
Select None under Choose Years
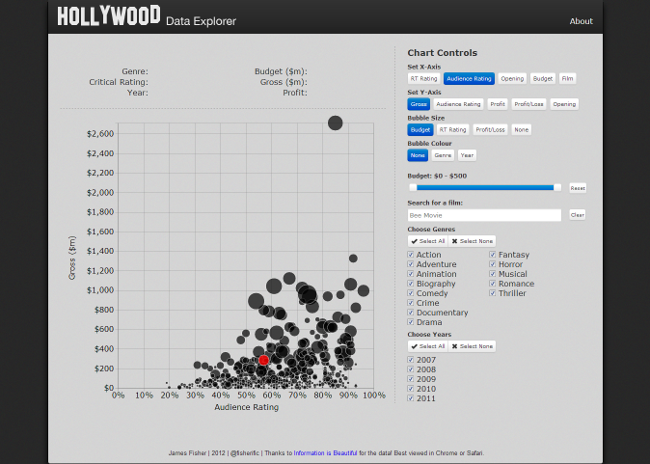472,346
